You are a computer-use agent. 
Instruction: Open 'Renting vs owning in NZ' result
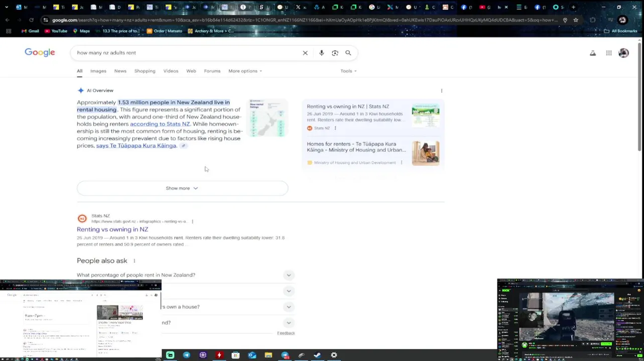pos(112,230)
